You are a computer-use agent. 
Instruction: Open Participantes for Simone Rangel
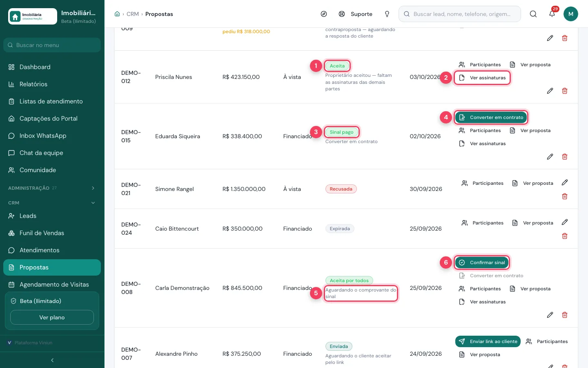point(482,183)
